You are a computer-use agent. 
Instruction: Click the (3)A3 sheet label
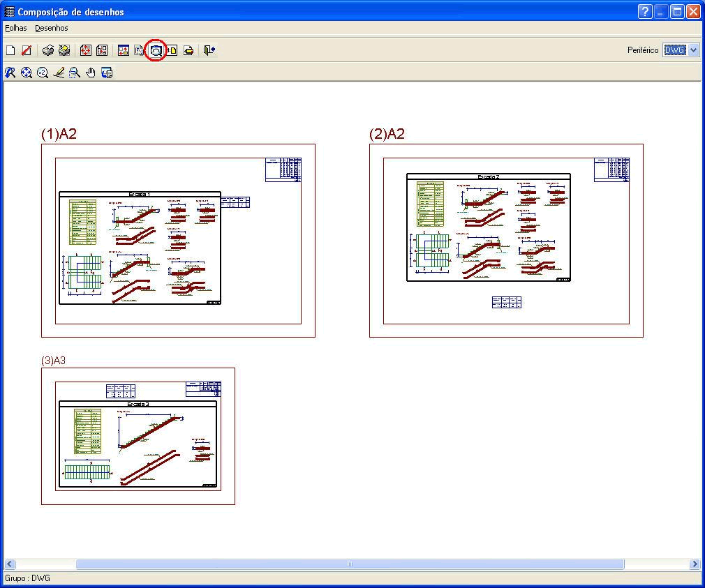click(x=54, y=360)
